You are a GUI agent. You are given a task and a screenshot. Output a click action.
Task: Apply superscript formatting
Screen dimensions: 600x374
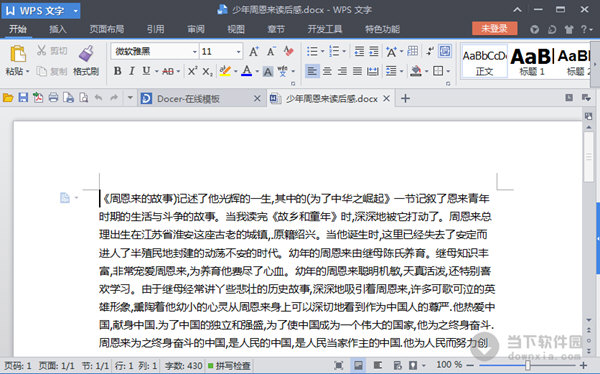pyautogui.click(x=192, y=71)
